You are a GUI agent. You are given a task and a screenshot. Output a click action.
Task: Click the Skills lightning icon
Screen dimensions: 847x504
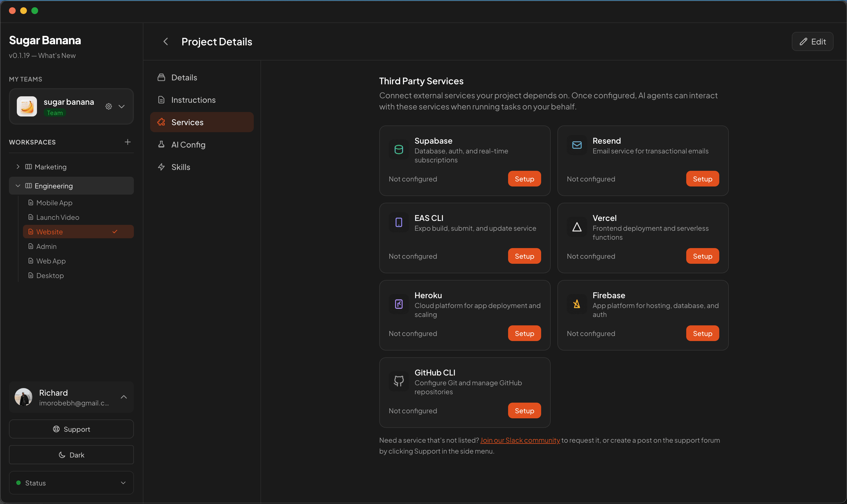161,167
